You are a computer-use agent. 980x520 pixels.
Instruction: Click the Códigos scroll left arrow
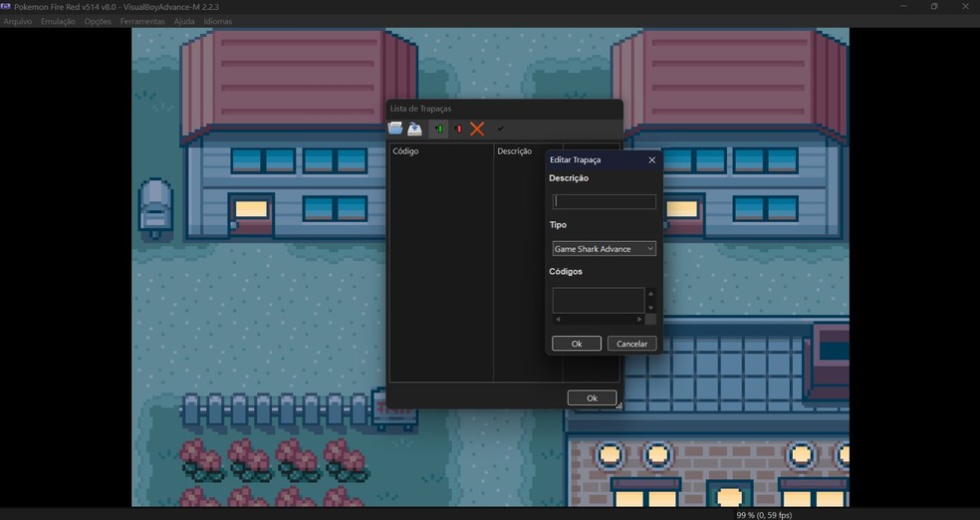558,320
